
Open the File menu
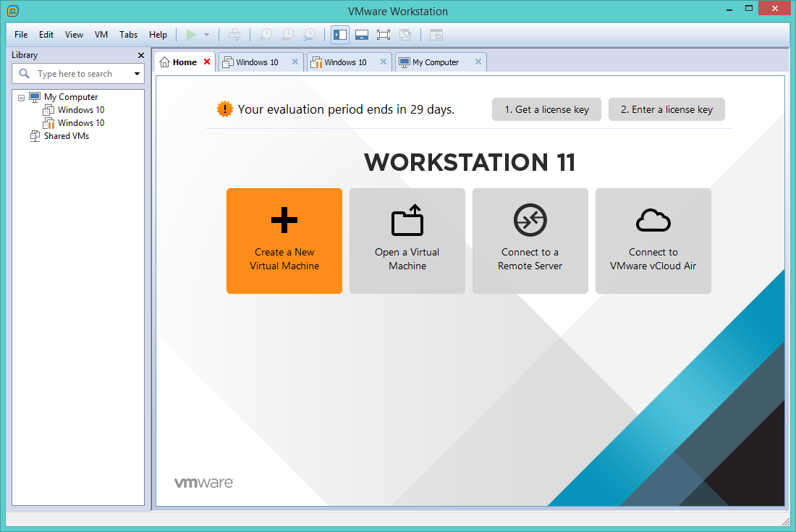pyautogui.click(x=21, y=35)
